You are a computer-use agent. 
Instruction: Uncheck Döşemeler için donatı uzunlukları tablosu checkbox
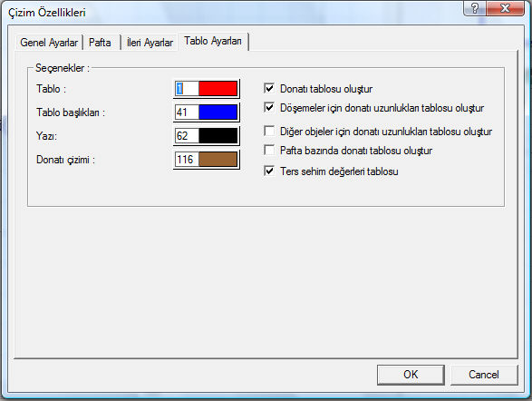coord(269,108)
